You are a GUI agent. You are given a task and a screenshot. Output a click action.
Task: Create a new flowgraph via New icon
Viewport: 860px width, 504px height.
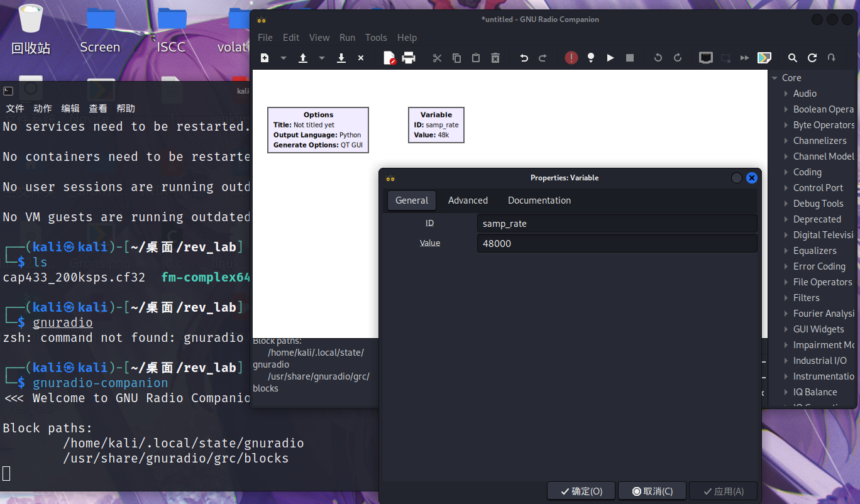[x=265, y=58]
